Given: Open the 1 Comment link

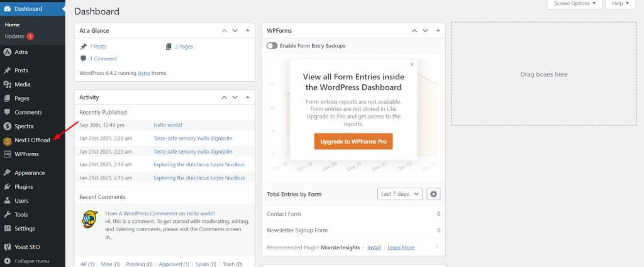Looking at the screenshot, I should 103,59.
